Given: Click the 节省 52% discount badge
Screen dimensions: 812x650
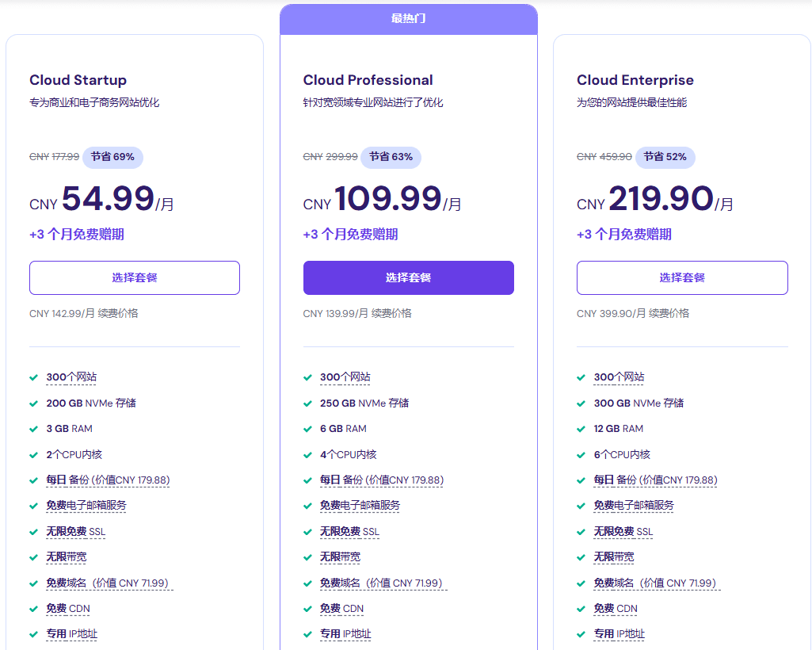Looking at the screenshot, I should pyautogui.click(x=665, y=157).
